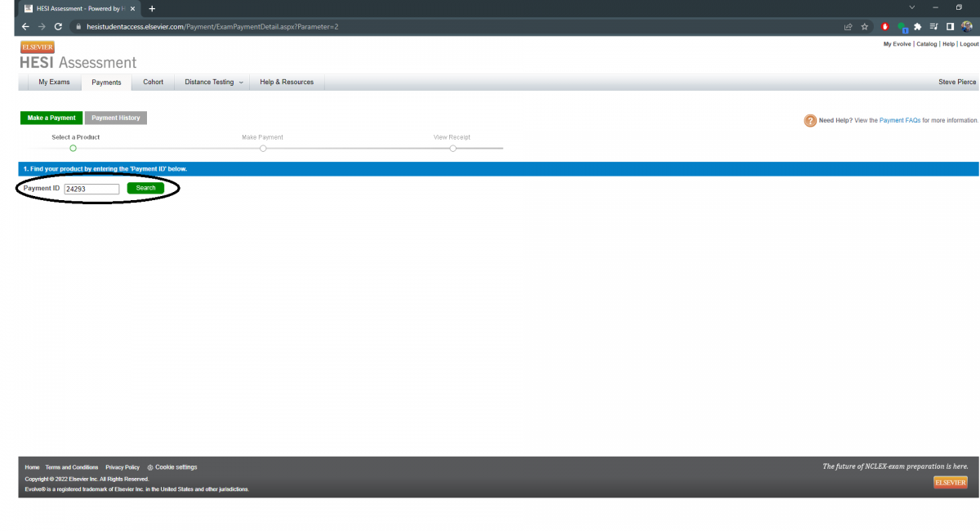Open a new browser tab with plus
Screen dimensions: 980x531
click(152, 8)
